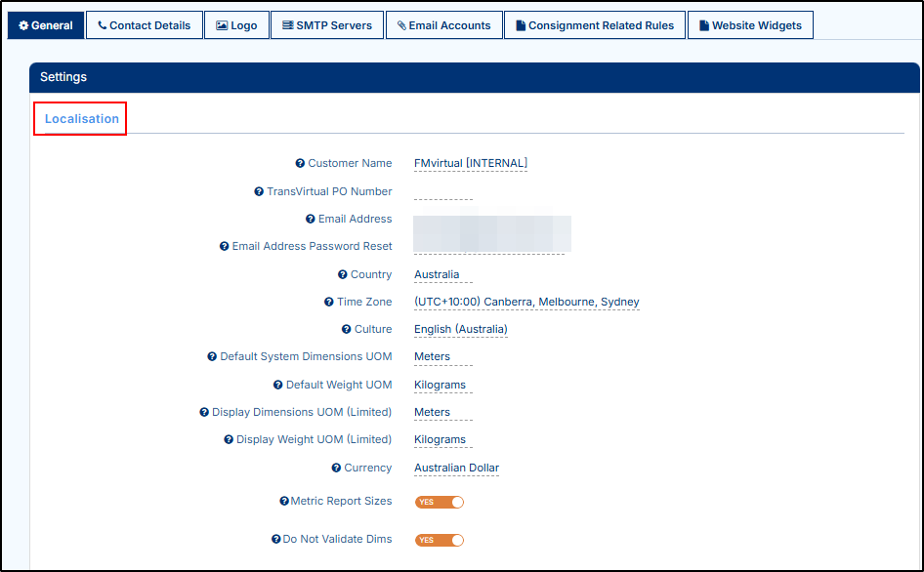924x572 pixels.
Task: Open the SMTP Servers tab
Action: [x=326, y=25]
